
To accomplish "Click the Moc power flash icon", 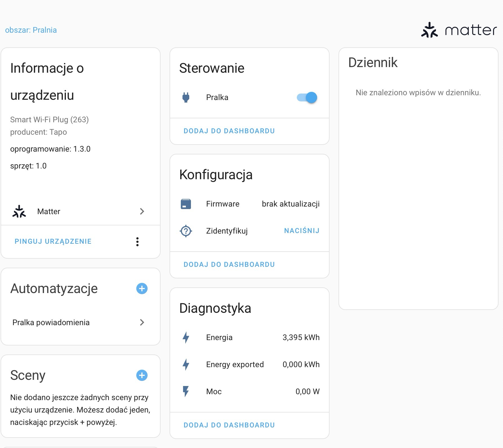I will [x=186, y=392].
